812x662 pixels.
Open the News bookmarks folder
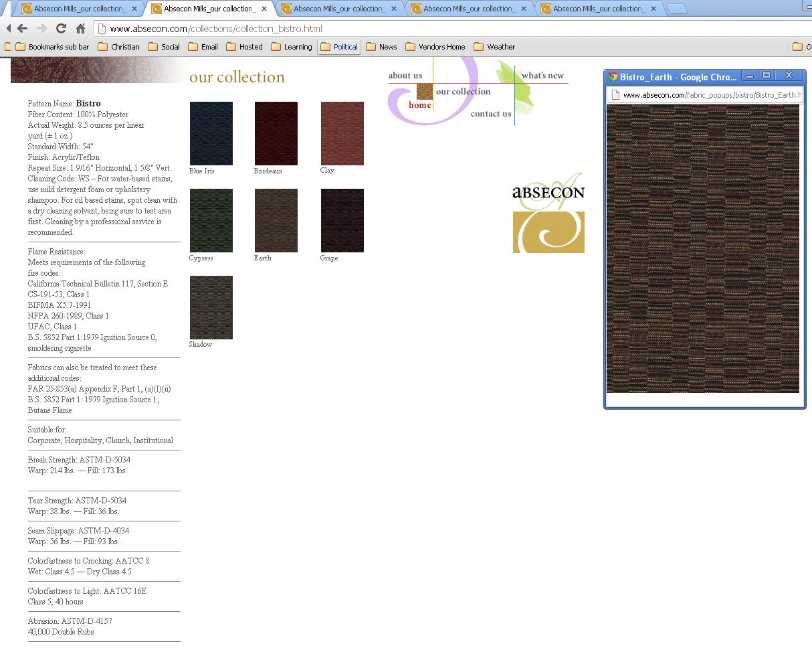tap(381, 47)
